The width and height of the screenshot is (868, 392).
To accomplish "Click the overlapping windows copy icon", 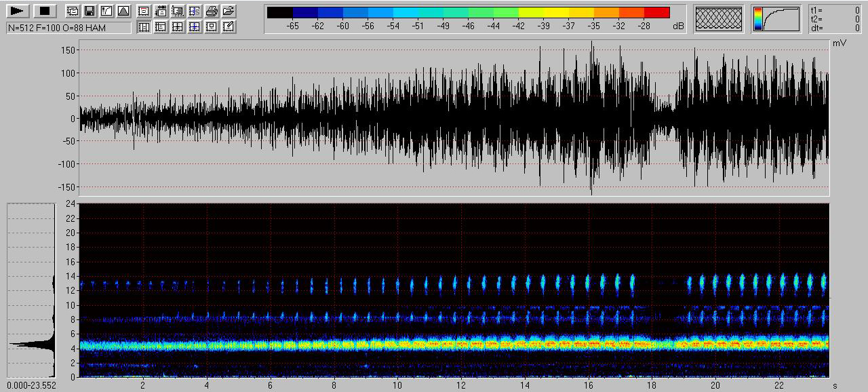I will (x=73, y=11).
